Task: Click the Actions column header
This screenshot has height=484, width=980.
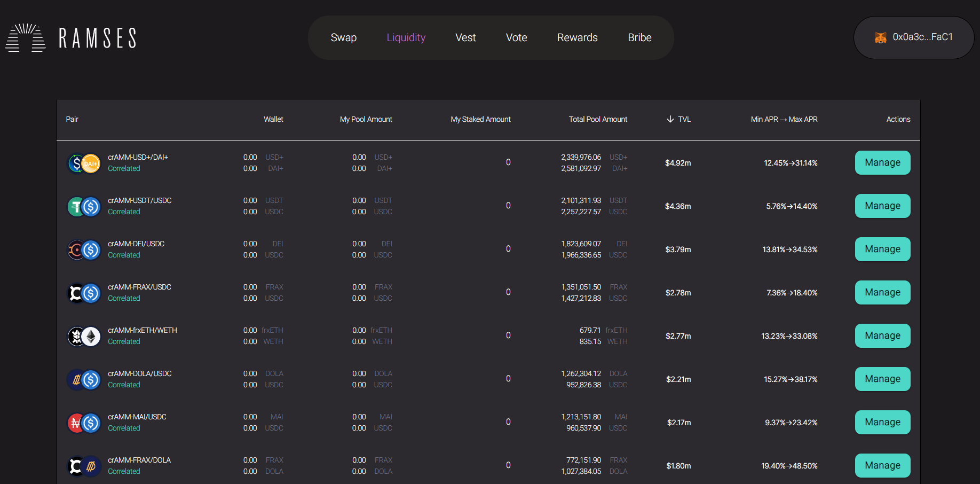Action: 898,119
